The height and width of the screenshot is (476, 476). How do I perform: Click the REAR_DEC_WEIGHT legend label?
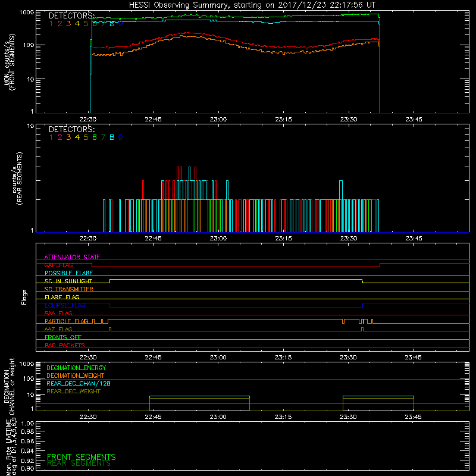click(x=73, y=392)
